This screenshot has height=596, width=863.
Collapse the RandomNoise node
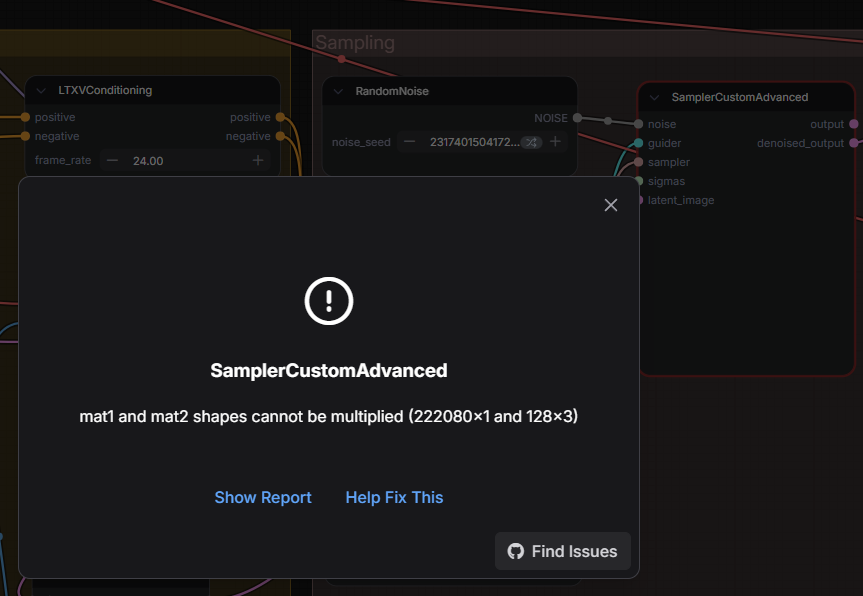click(x=338, y=91)
